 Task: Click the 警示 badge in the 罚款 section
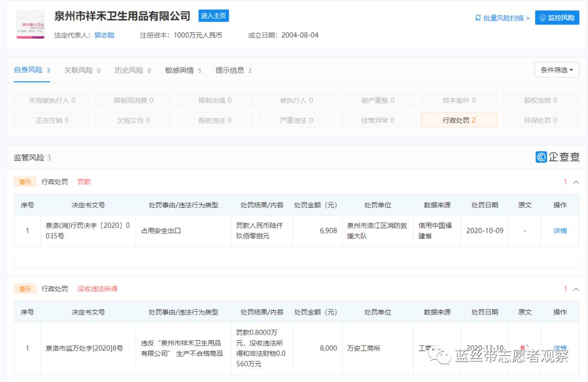click(25, 181)
